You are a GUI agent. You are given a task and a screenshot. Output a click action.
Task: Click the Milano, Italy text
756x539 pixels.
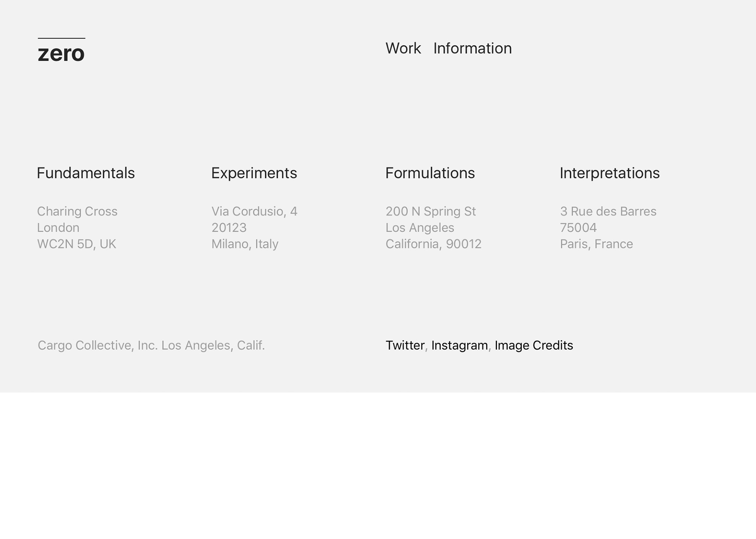click(x=245, y=244)
